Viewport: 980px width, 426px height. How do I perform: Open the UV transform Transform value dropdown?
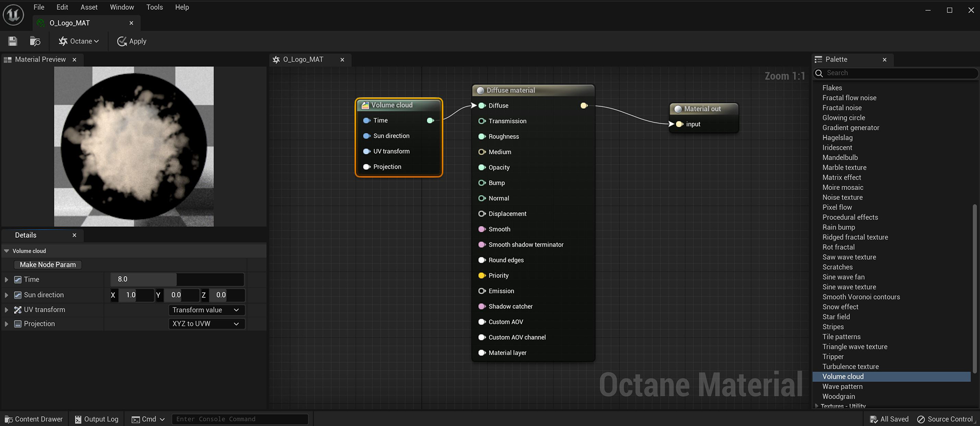pyautogui.click(x=206, y=310)
